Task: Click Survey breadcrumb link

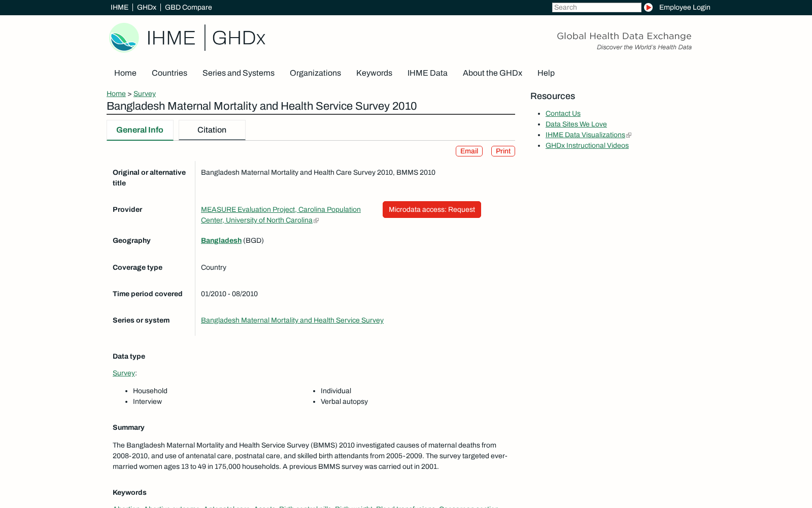Action: 145,93
